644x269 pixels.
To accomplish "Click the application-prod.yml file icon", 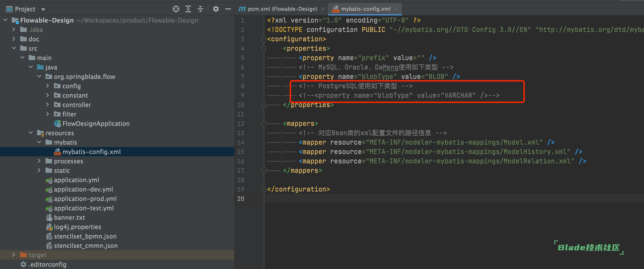I will (49, 199).
